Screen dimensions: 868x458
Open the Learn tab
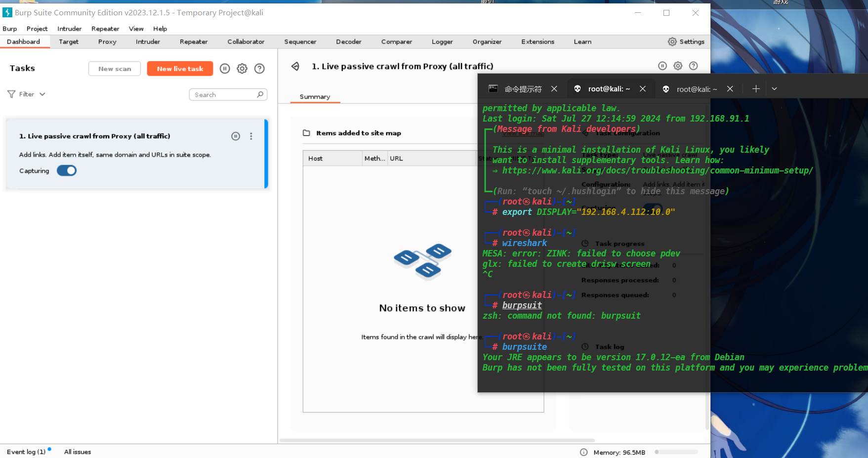click(x=582, y=42)
